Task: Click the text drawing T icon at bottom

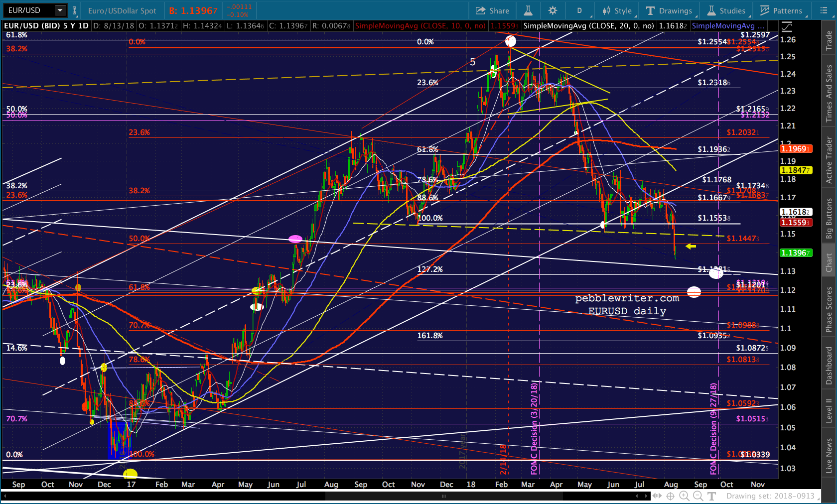Action: coord(711,496)
